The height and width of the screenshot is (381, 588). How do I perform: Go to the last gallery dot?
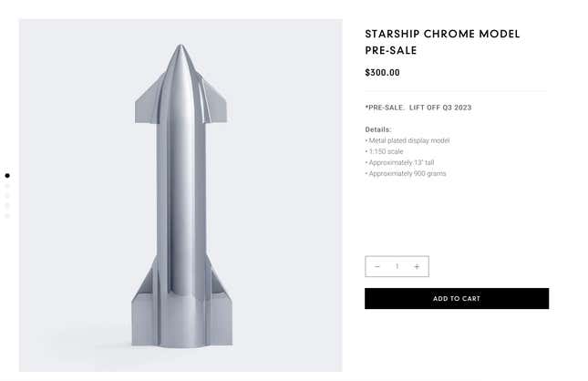[7, 216]
